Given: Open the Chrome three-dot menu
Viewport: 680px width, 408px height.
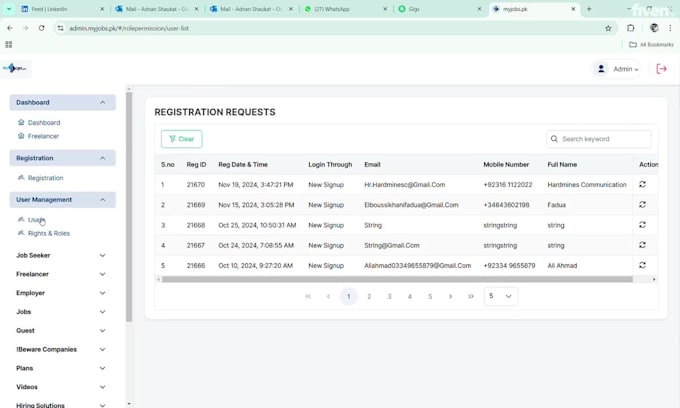Looking at the screenshot, I should pyautogui.click(x=670, y=28).
